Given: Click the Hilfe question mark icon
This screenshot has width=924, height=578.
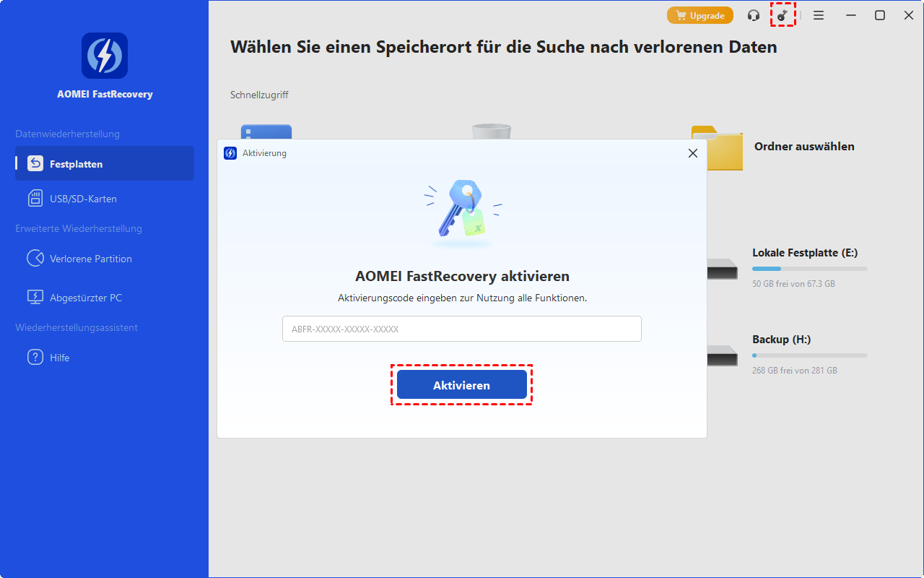Looking at the screenshot, I should click(x=35, y=357).
